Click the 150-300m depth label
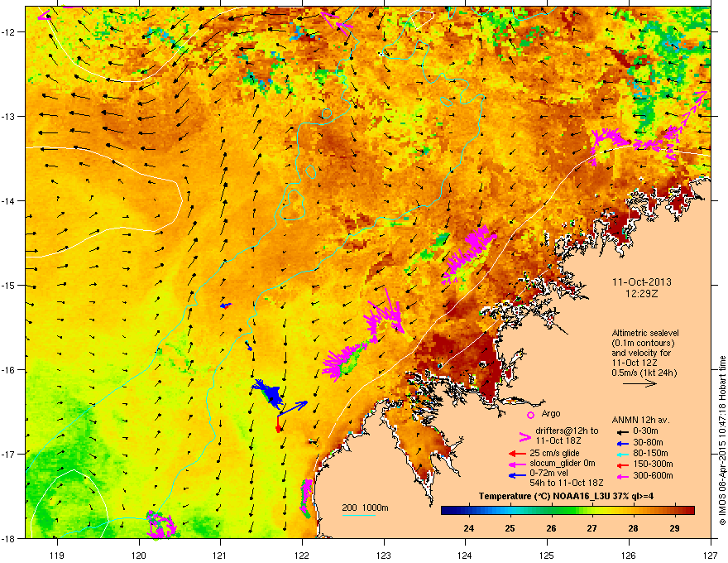 tap(653, 464)
